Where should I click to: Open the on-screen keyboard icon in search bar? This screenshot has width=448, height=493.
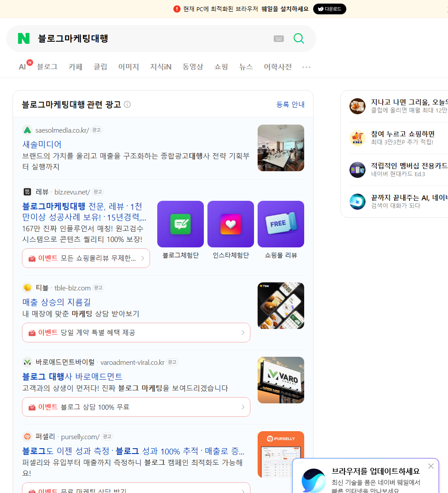coord(279,39)
